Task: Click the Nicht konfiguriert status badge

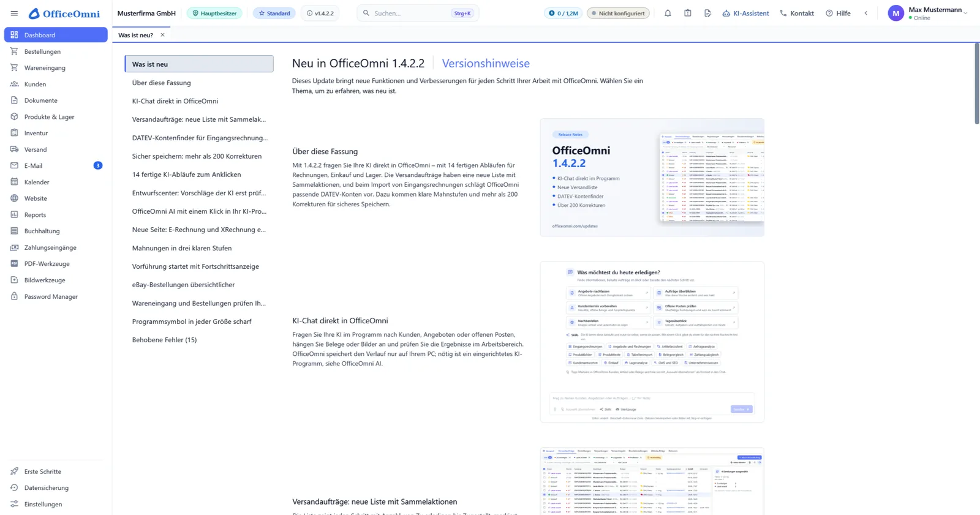Action: tap(618, 13)
